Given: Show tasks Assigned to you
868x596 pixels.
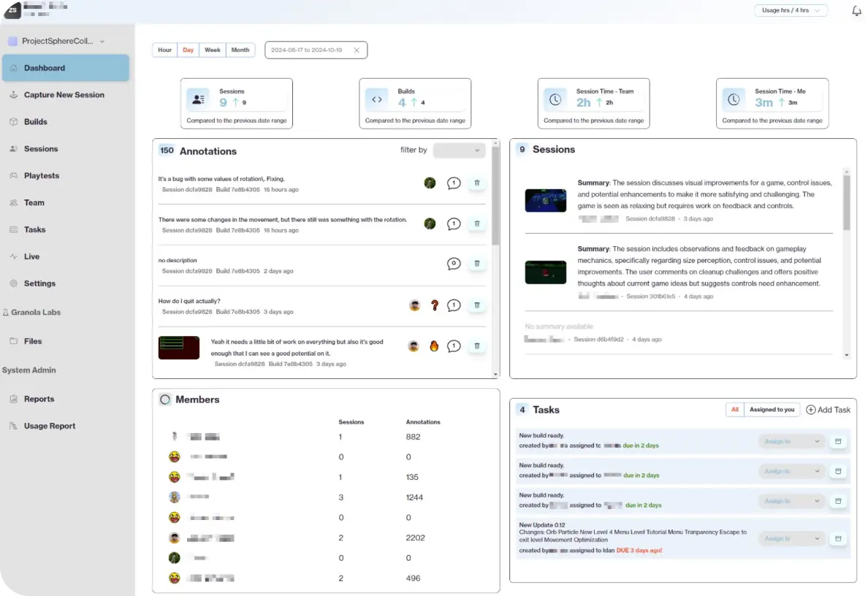Looking at the screenshot, I should click(771, 410).
